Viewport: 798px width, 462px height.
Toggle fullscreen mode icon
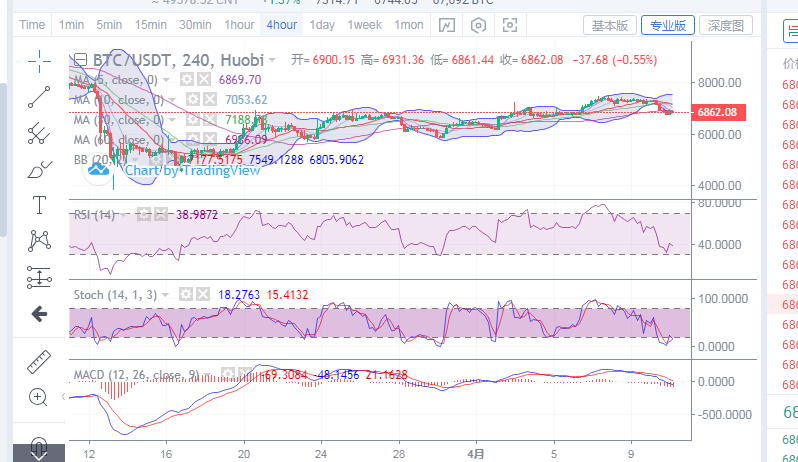510,25
